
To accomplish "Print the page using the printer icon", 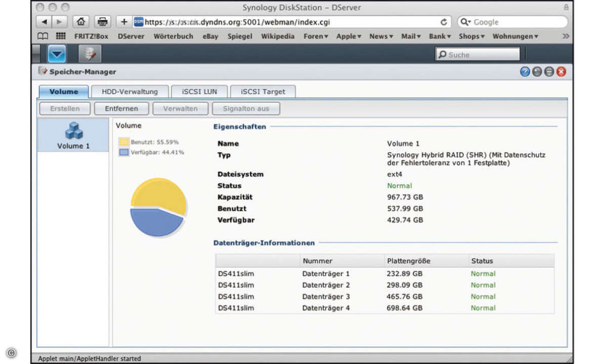I will pyautogui.click(x=103, y=22).
